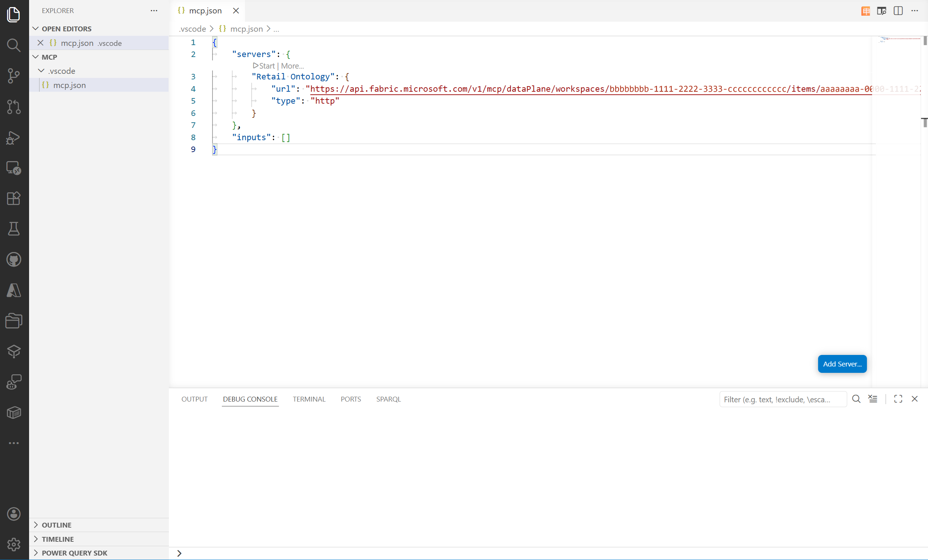Viewport: 928px width, 560px height.
Task: Close mcp.json in Open Editors list
Action: pos(41,43)
